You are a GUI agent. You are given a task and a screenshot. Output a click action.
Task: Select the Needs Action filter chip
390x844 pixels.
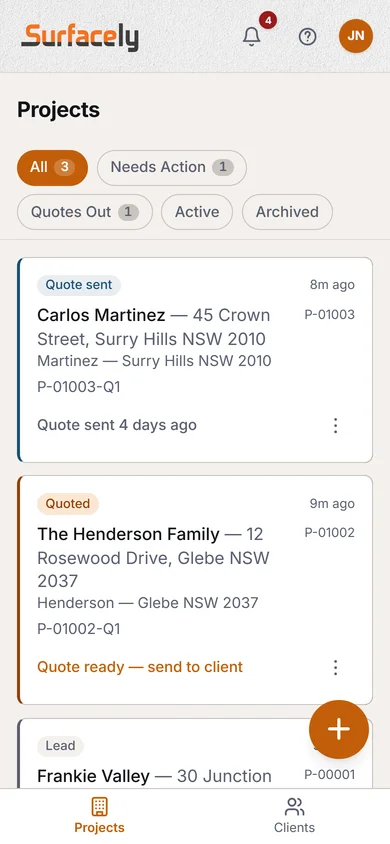pos(172,167)
